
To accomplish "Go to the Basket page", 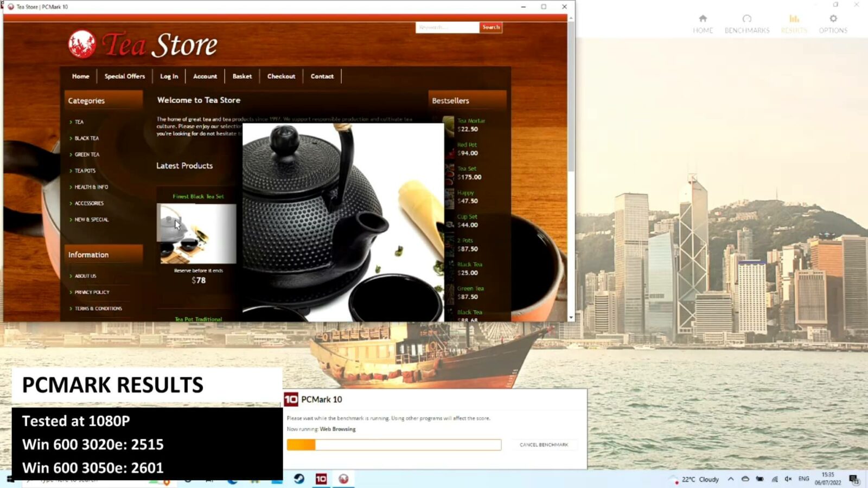I will [x=242, y=76].
